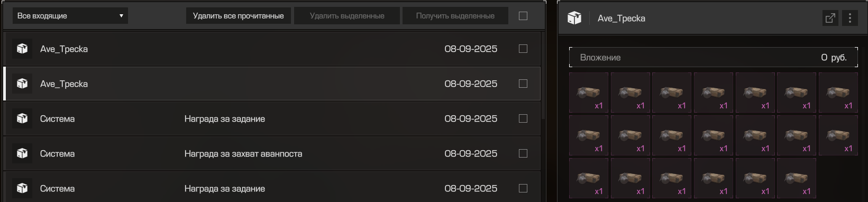868x202 pixels.
Task: Check the box for the selected Ave_Треска message
Action: tap(523, 84)
